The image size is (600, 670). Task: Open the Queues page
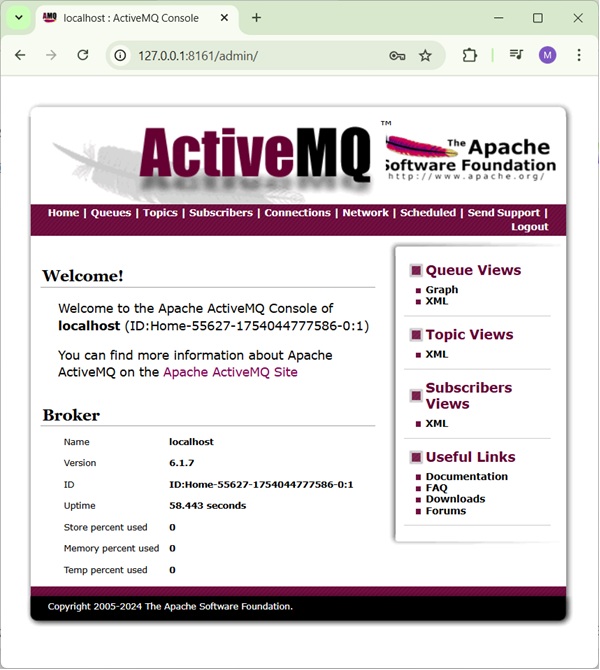click(x=111, y=213)
